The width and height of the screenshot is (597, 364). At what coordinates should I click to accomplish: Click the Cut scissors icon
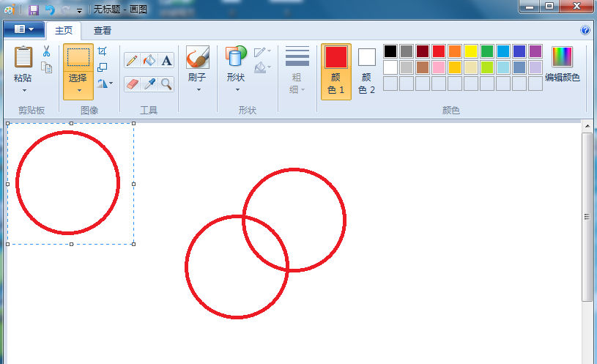pyautogui.click(x=46, y=51)
